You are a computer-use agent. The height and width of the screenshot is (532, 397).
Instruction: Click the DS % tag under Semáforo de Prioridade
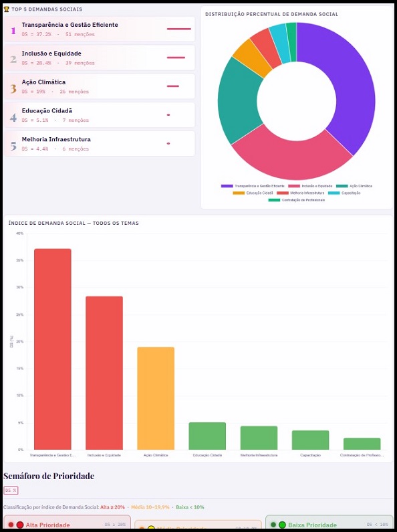pos(11,491)
